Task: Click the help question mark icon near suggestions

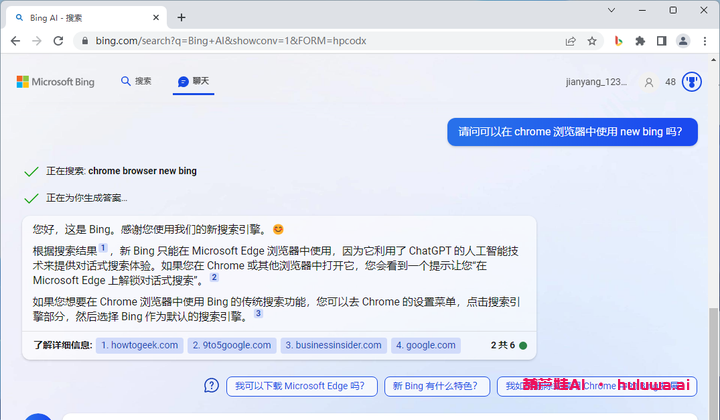Action: pos(211,385)
